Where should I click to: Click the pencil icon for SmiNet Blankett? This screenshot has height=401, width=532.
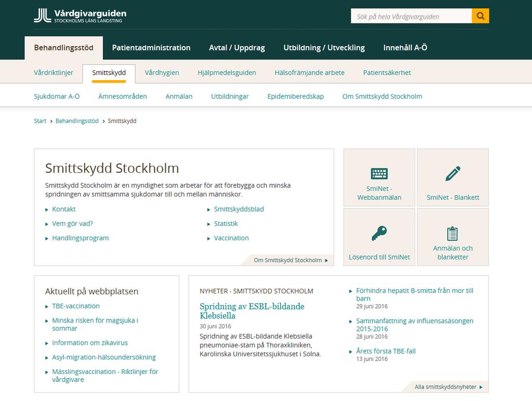tap(453, 174)
